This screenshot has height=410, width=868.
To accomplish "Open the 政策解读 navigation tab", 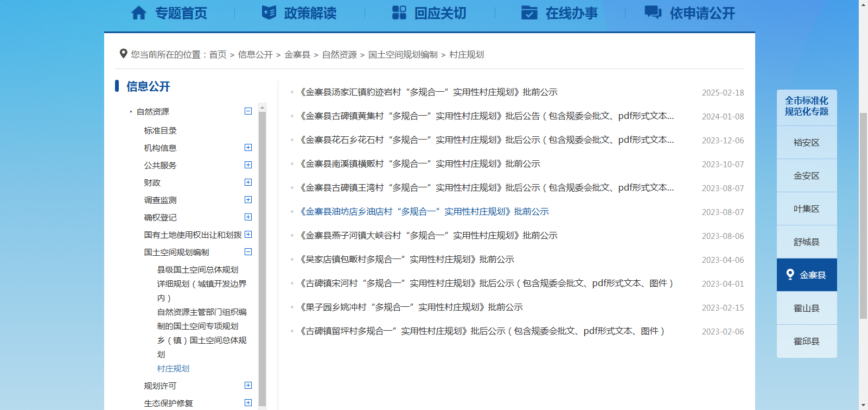I will (310, 13).
